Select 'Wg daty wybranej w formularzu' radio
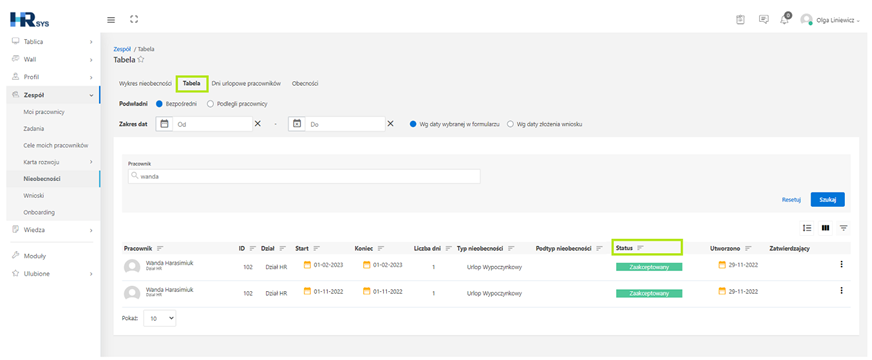Viewport: 872px width, 360px height. pyautogui.click(x=413, y=124)
